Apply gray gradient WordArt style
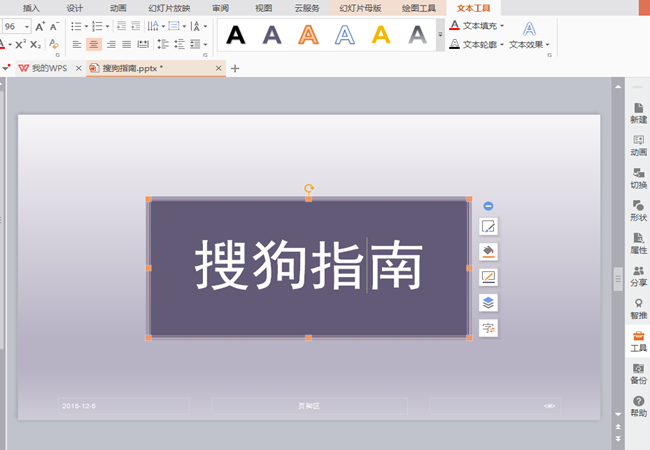Screen dimensions: 650x450 [x=417, y=35]
